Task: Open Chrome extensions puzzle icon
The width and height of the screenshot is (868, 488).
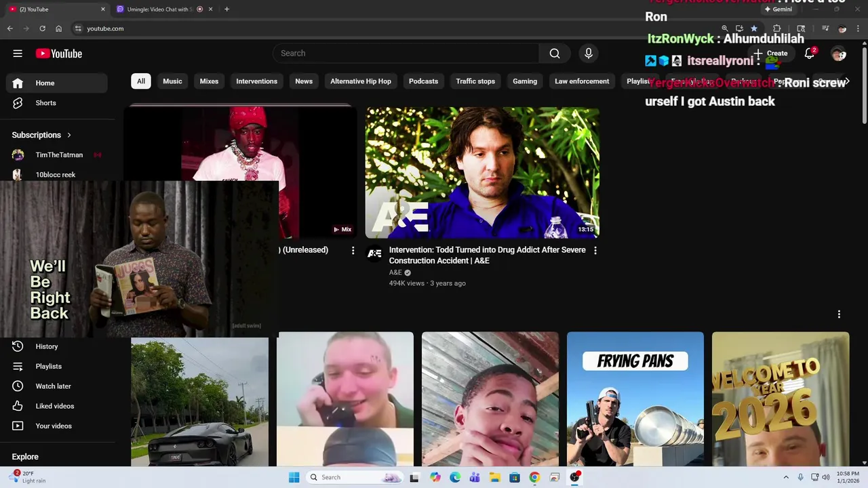Action: (777, 28)
